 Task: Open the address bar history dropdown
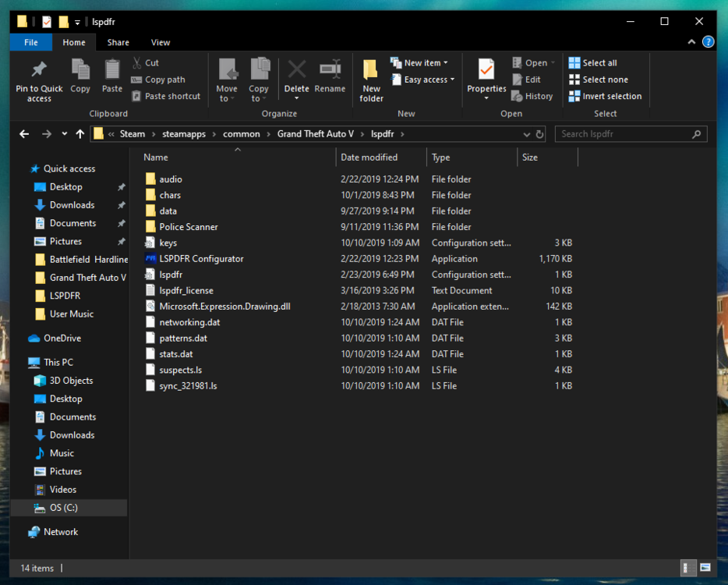tap(528, 134)
